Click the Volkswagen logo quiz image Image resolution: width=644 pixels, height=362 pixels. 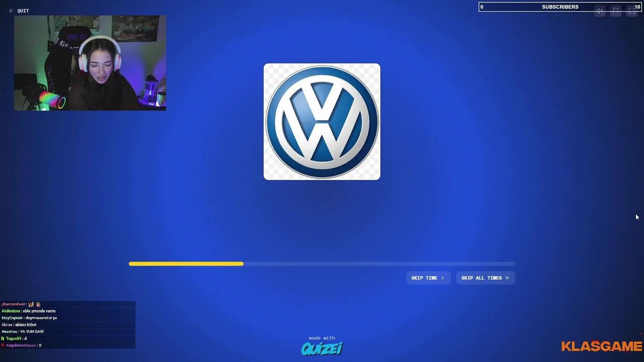322,122
